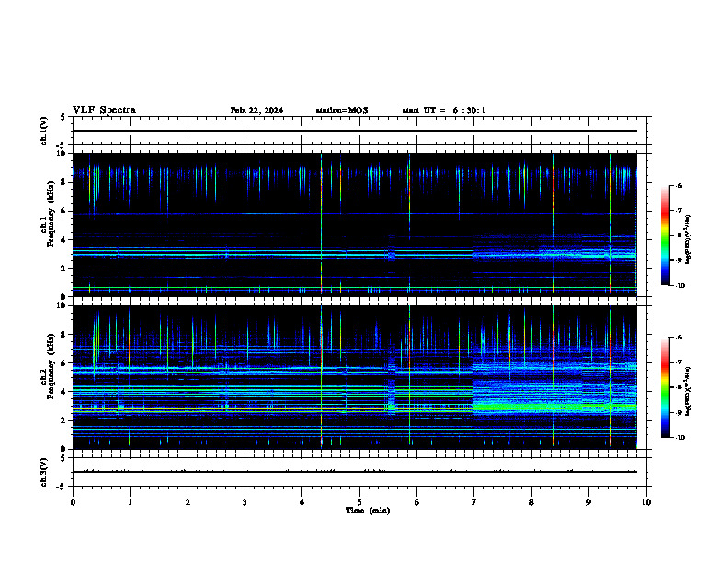This screenshot has height=563, width=728.
Task: Click the "start UT = 6:30:1" text
Action: (x=444, y=110)
